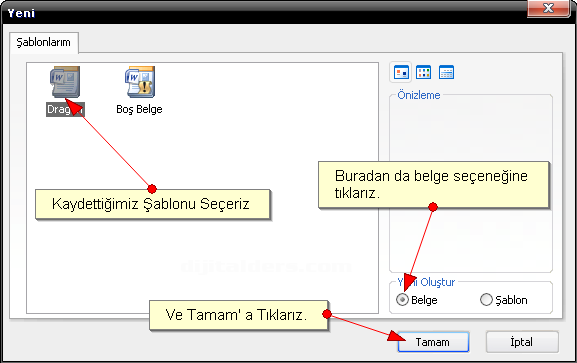577x363 pixels.
Task: Close the Yeni dialog window
Action: point(548,8)
